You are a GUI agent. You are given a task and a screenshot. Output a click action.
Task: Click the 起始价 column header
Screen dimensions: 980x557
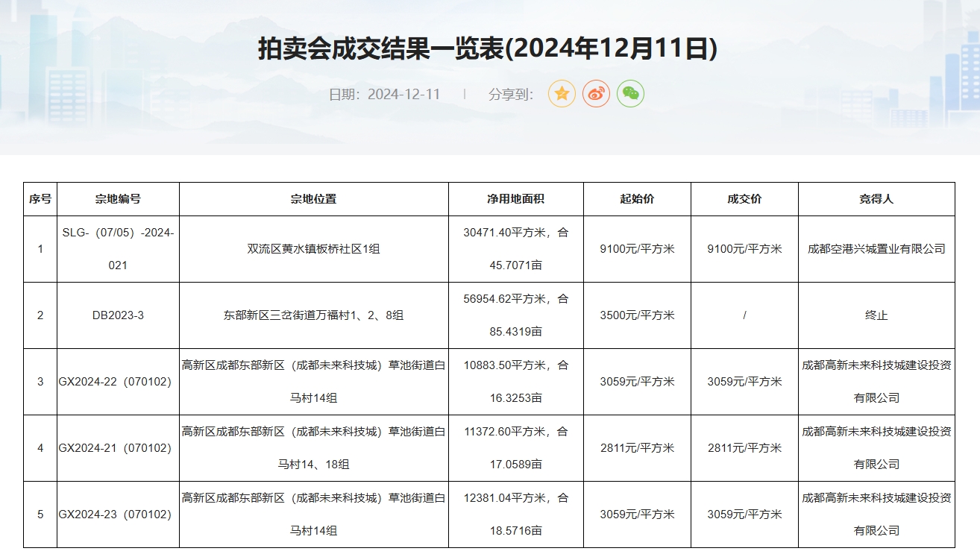[637, 199]
